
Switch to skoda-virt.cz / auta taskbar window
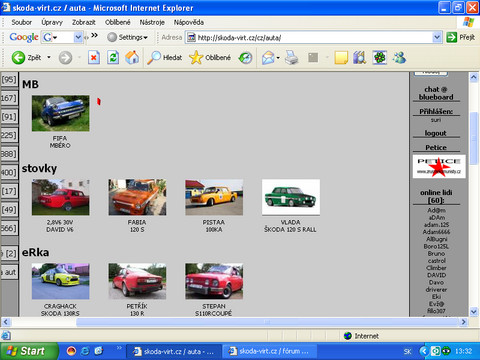pos(174,351)
